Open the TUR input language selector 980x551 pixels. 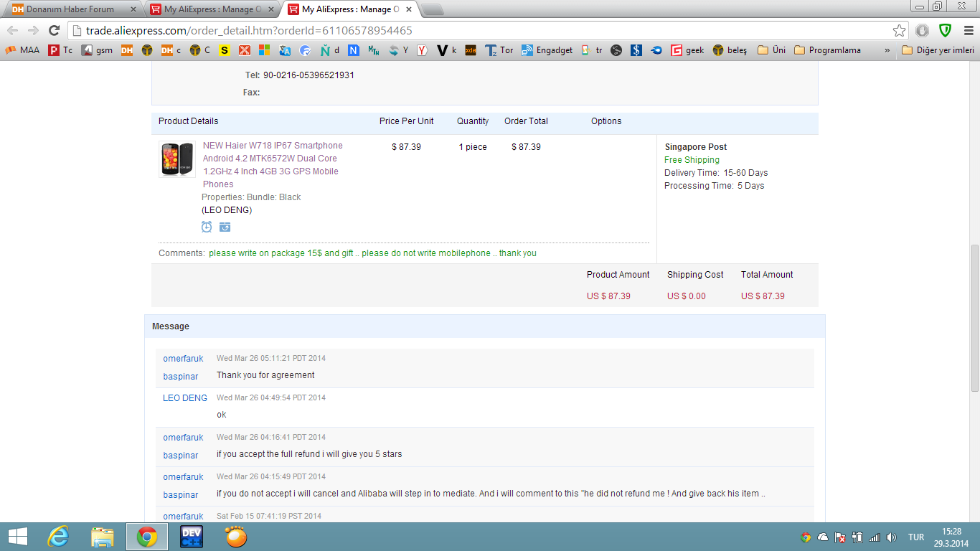point(915,537)
